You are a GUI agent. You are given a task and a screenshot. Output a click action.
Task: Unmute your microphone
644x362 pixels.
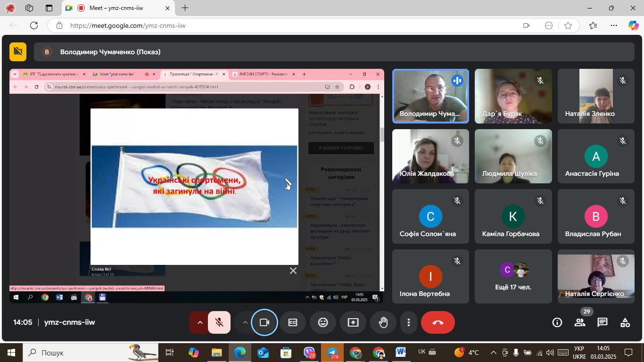pos(219,322)
